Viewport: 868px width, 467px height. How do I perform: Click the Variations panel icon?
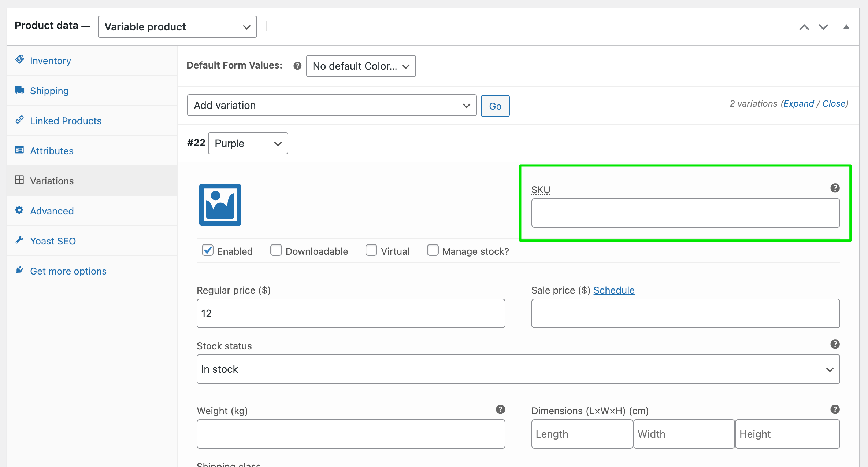point(20,181)
